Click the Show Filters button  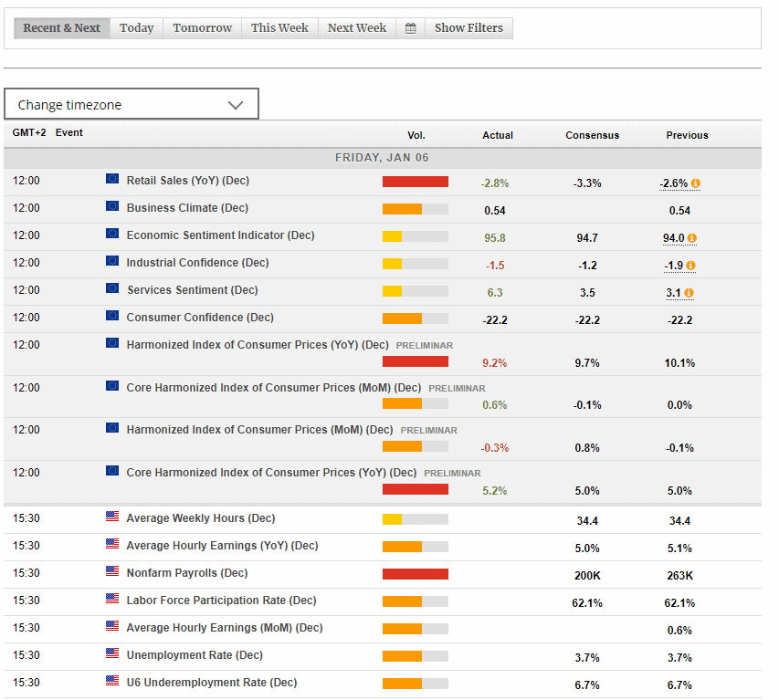coord(468,27)
